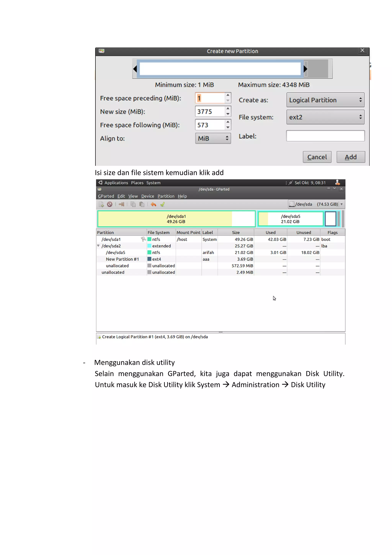Click right resize arrow in partition size bar
The width and height of the screenshot is (392, 555).
[305, 69]
